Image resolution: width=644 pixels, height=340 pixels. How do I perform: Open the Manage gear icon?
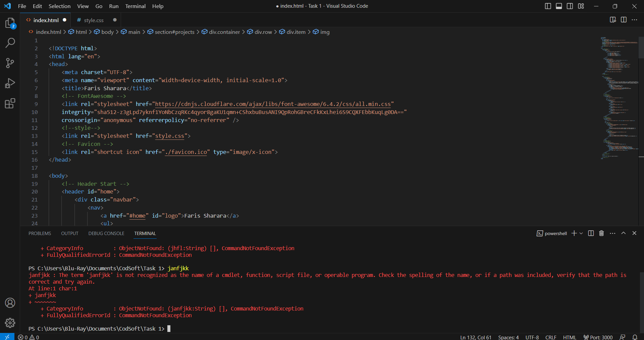pos(10,323)
